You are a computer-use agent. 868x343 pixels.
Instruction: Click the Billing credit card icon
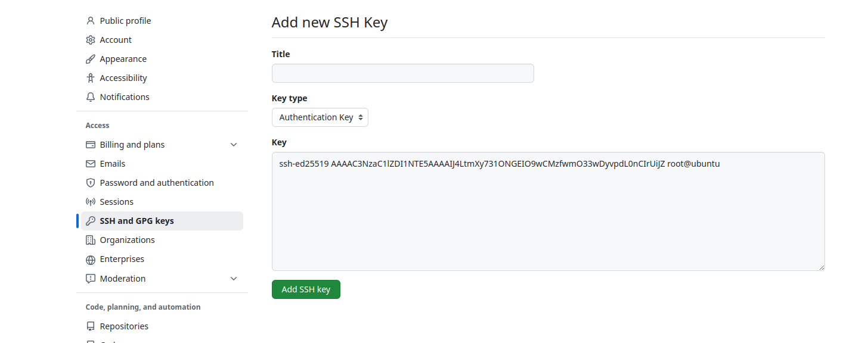point(91,145)
